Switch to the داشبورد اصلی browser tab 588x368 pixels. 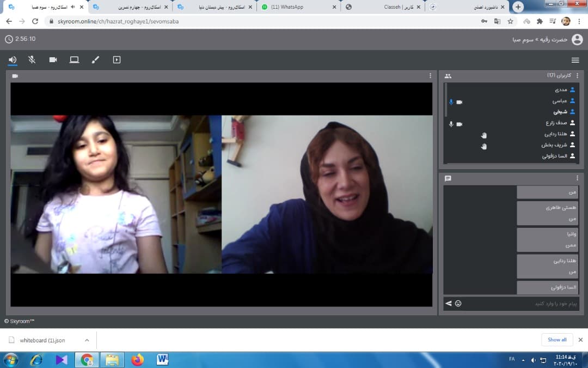point(467,7)
